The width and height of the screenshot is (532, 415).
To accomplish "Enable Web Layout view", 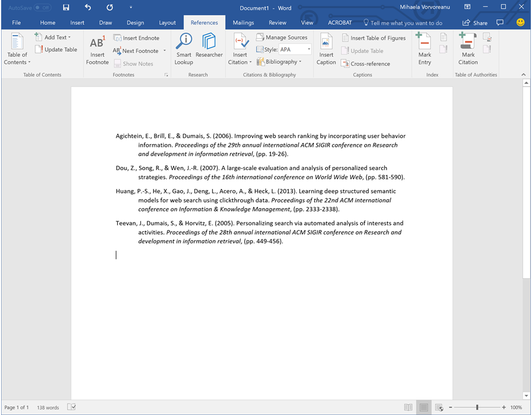I will 439,407.
